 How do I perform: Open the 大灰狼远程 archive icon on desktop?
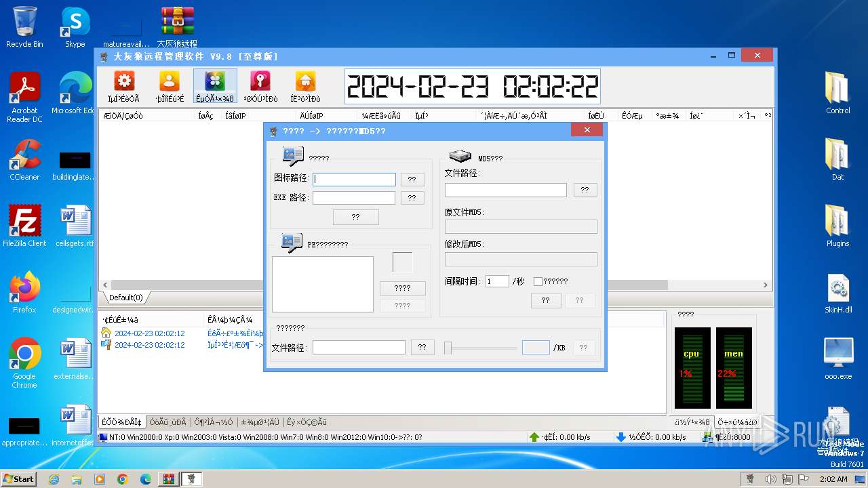(177, 27)
